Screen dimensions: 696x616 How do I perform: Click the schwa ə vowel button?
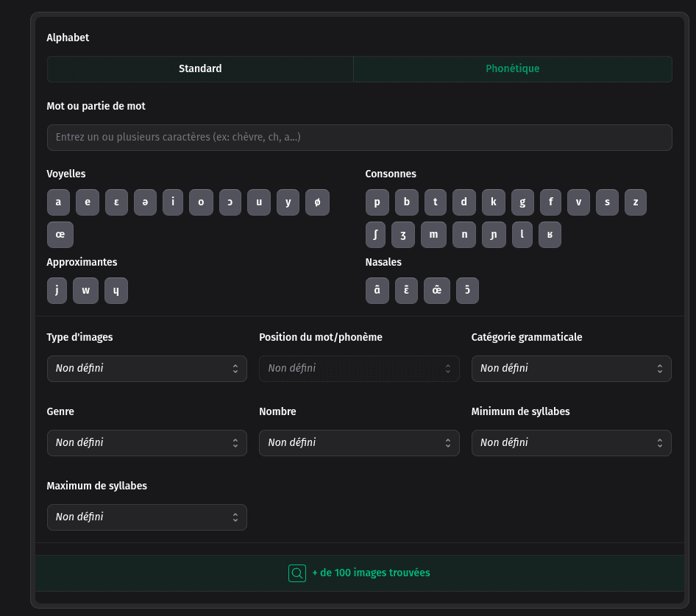point(145,202)
